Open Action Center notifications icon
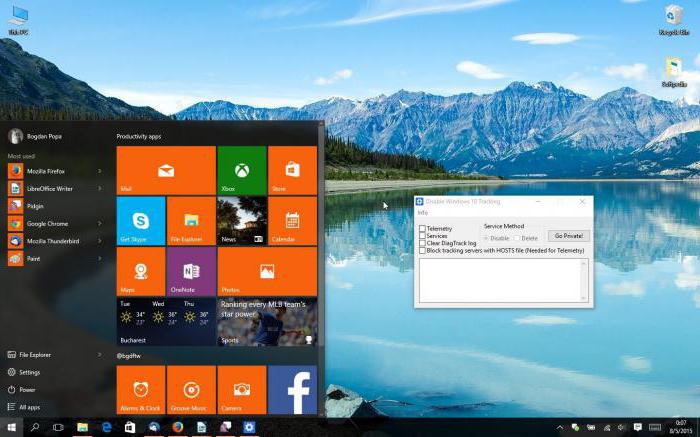 pyautogui.click(x=638, y=428)
